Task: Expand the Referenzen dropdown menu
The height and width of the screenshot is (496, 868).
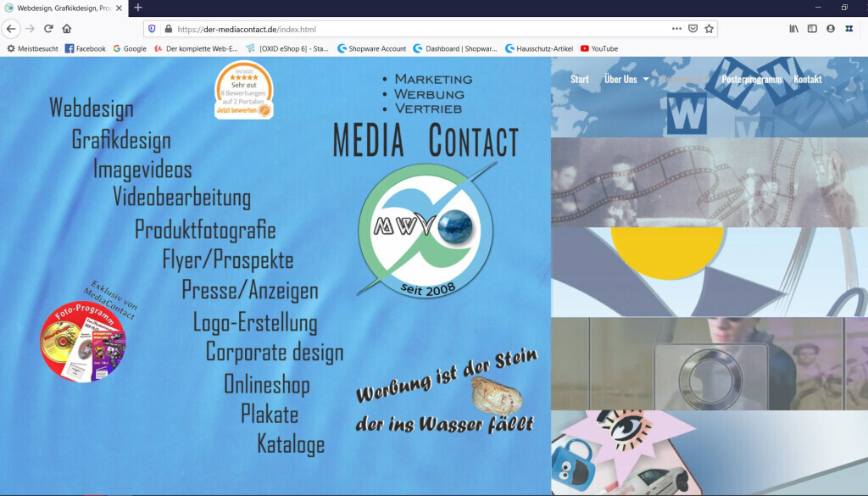Action: click(683, 79)
